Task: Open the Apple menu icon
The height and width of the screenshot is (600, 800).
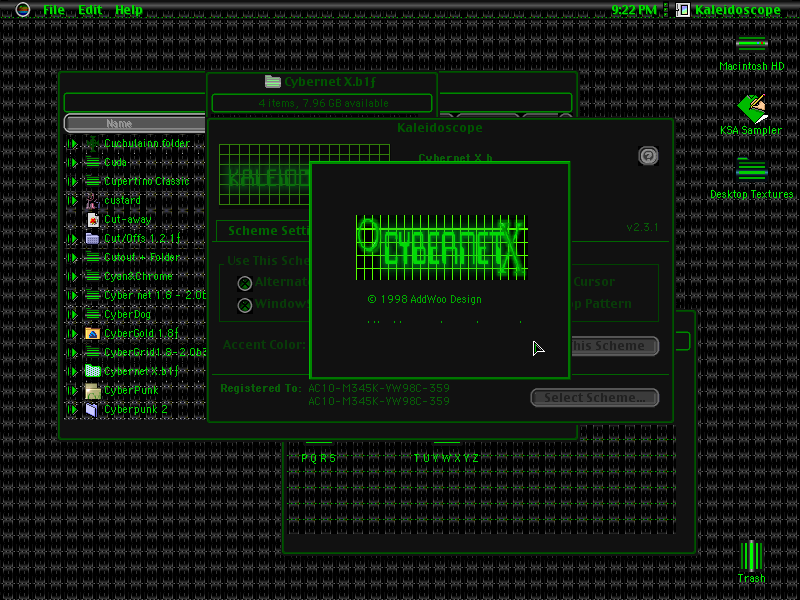Action: tap(22, 9)
